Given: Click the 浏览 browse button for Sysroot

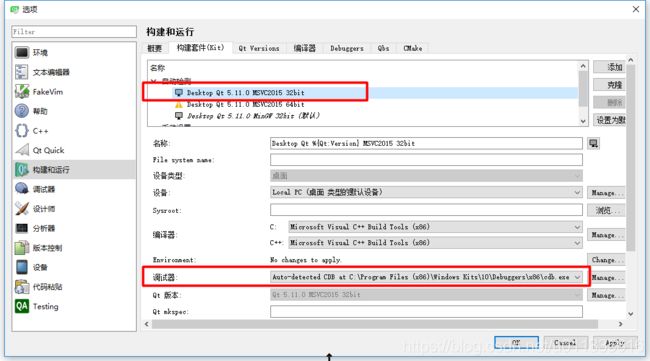Looking at the screenshot, I should click(x=606, y=211).
